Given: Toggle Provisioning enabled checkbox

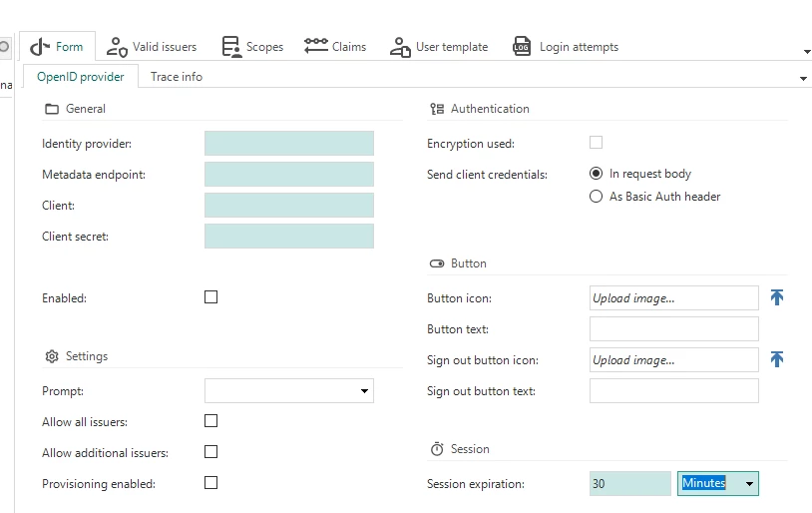Looking at the screenshot, I should pos(210,483).
